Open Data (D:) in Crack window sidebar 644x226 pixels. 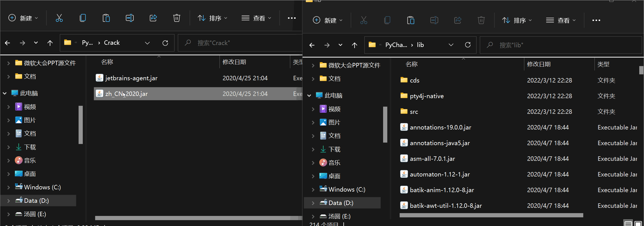[x=39, y=201]
